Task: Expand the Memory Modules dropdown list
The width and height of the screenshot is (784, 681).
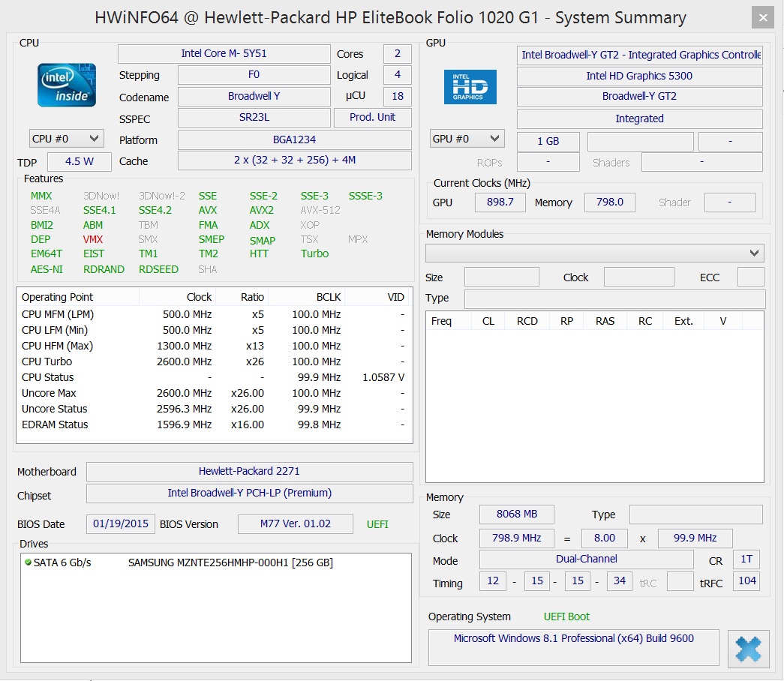Action: click(595, 253)
